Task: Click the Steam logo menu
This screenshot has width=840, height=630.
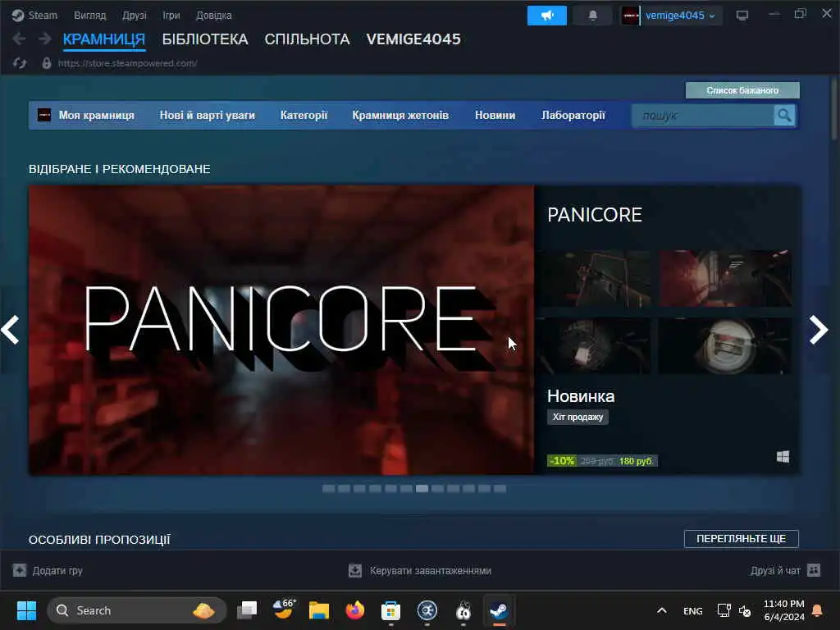Action: pyautogui.click(x=34, y=15)
